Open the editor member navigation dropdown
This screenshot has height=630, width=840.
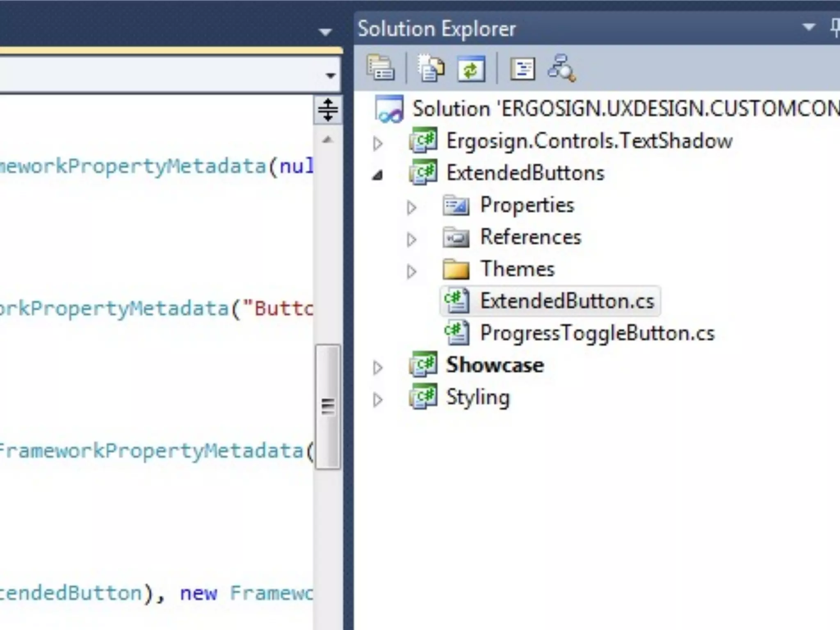pos(330,75)
